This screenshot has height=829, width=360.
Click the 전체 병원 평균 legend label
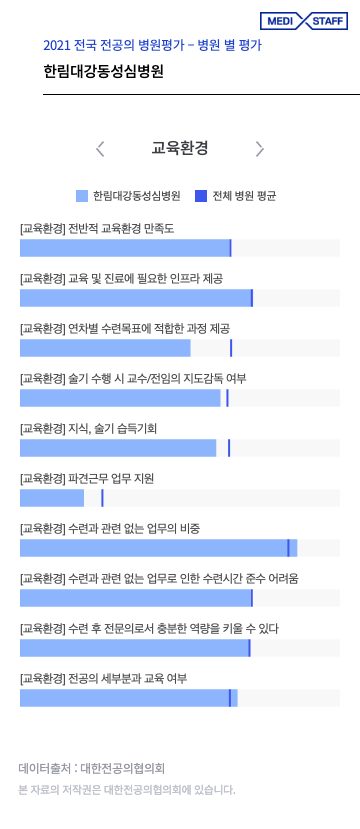tap(244, 196)
